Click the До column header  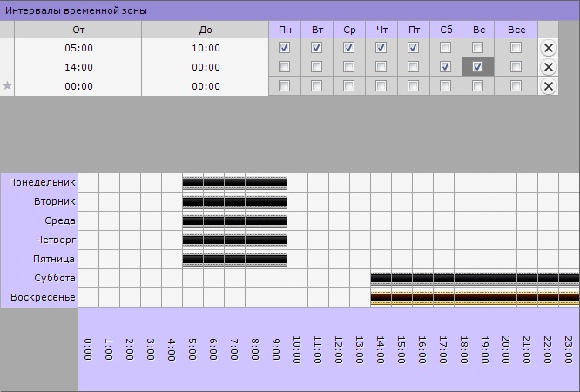coord(205,30)
